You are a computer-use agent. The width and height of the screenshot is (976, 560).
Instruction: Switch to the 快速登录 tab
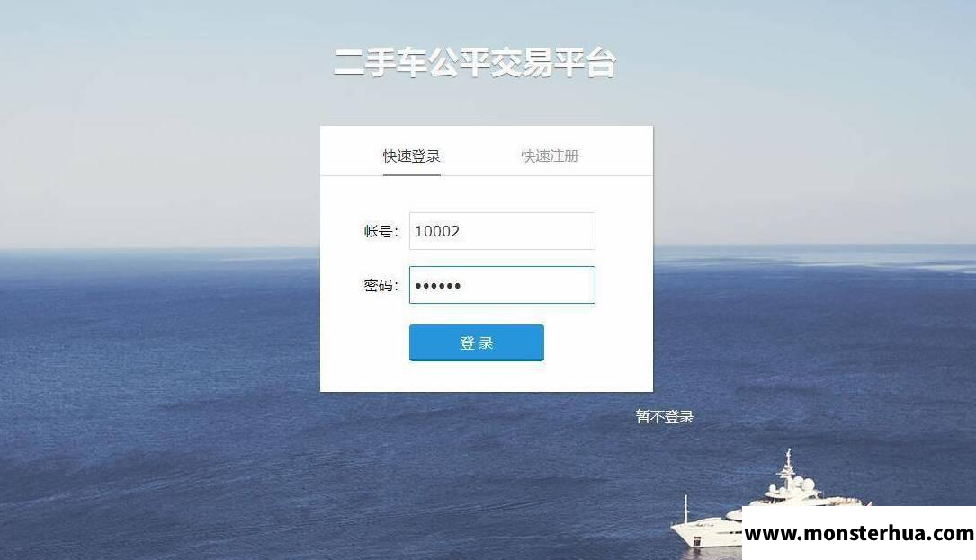(x=411, y=156)
